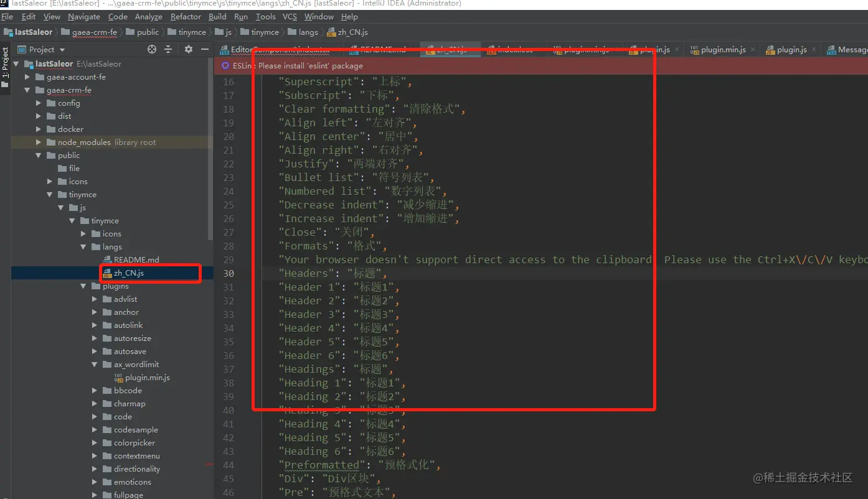The width and height of the screenshot is (868, 499).
Task: Collapse the public folder arrow
Action: click(38, 156)
